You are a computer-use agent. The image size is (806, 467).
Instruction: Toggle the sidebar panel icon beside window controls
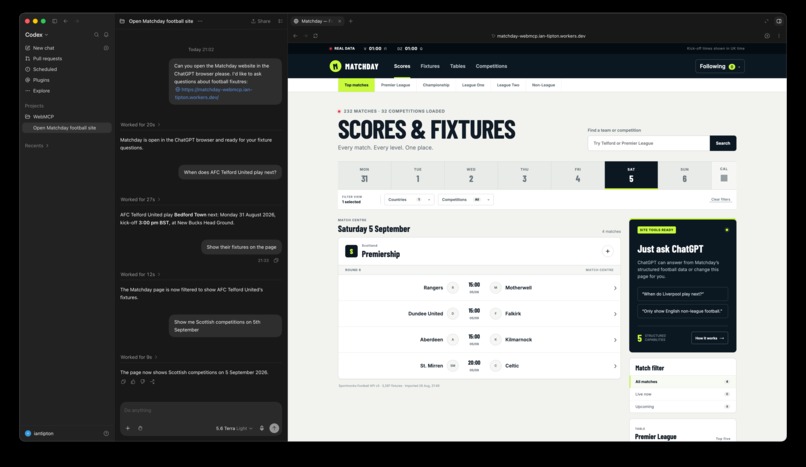[x=54, y=21]
